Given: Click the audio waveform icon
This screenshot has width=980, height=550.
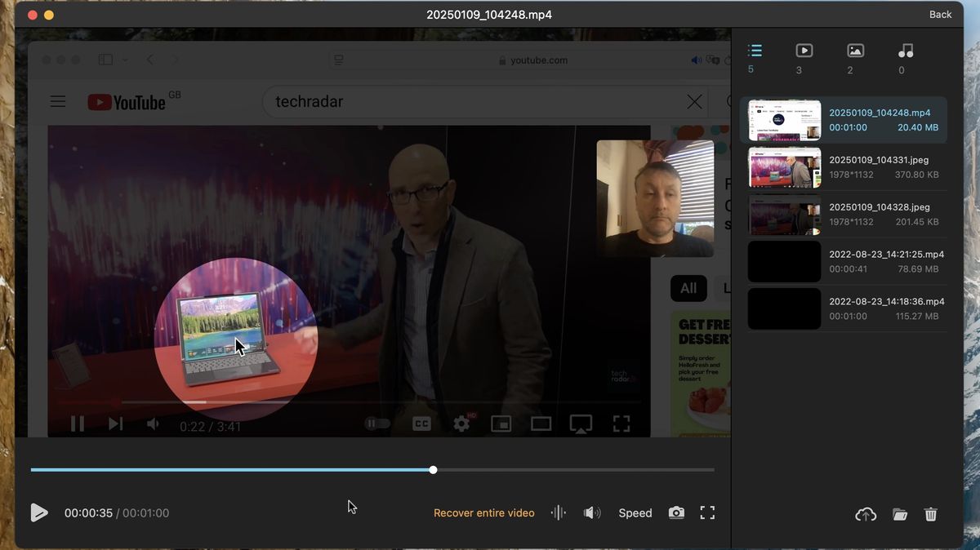Looking at the screenshot, I should 558,512.
